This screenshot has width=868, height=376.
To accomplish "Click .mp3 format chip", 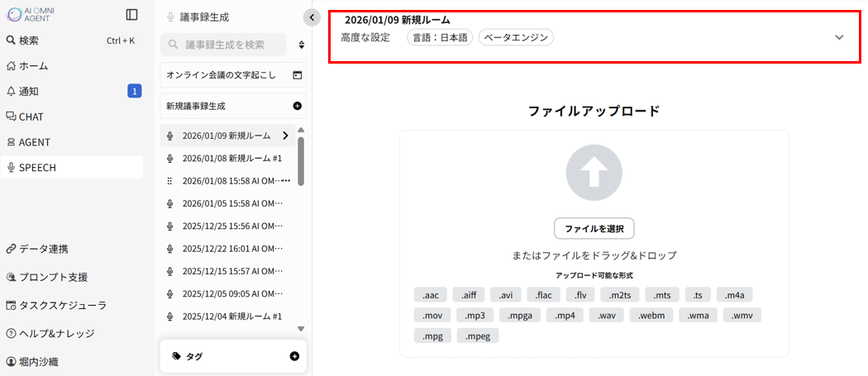I will pyautogui.click(x=475, y=316).
